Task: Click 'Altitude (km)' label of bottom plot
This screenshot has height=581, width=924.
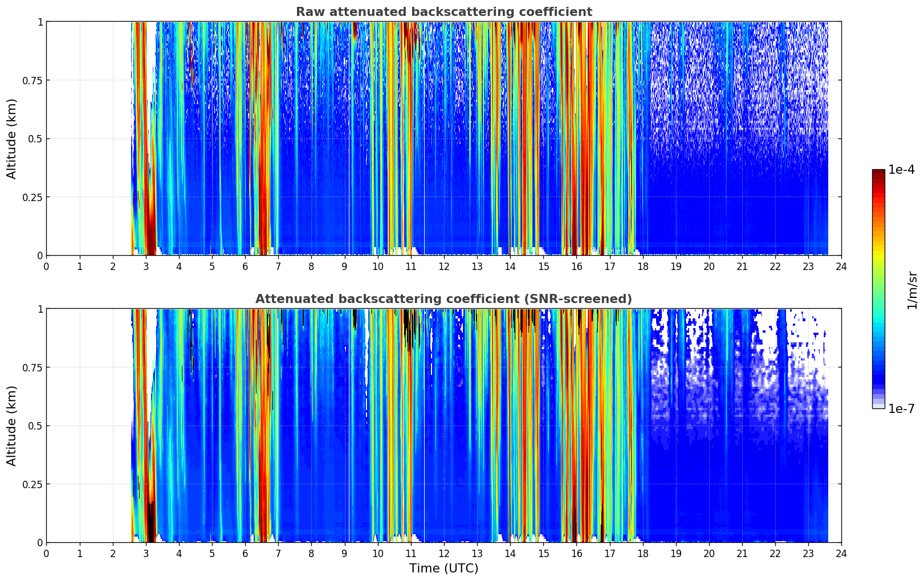Action: point(12,425)
